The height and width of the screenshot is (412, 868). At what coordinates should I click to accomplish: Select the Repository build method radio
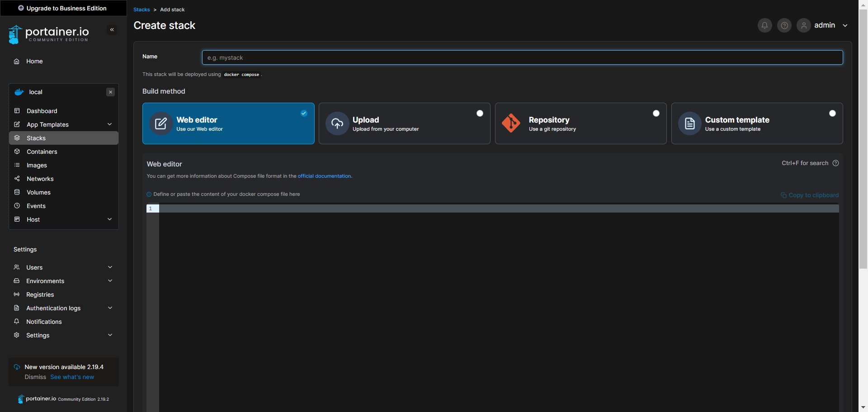(656, 114)
